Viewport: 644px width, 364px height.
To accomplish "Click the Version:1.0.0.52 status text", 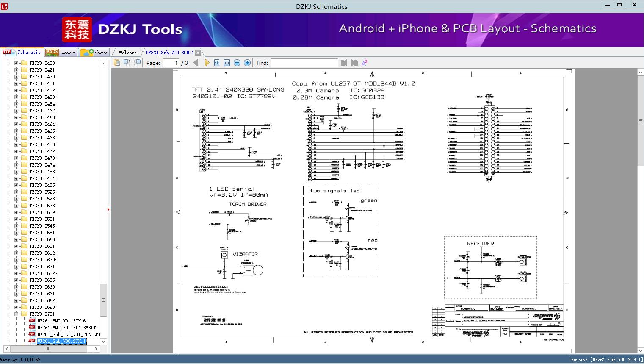I will click(21, 360).
